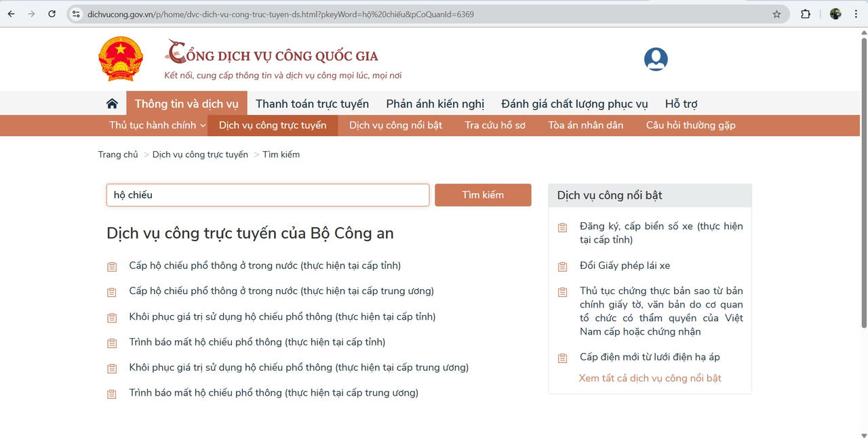The height and width of the screenshot is (439, 868).
Task: Bookmark this page with the star icon
Action: point(776,14)
